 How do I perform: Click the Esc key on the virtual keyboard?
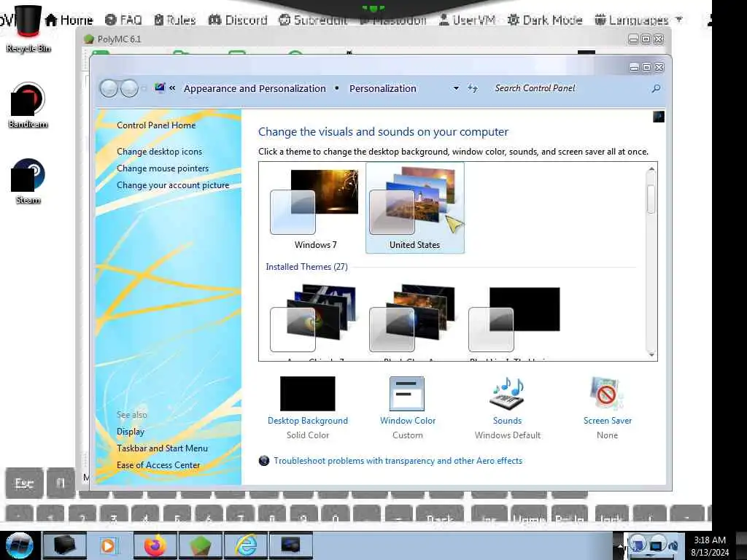(x=24, y=483)
